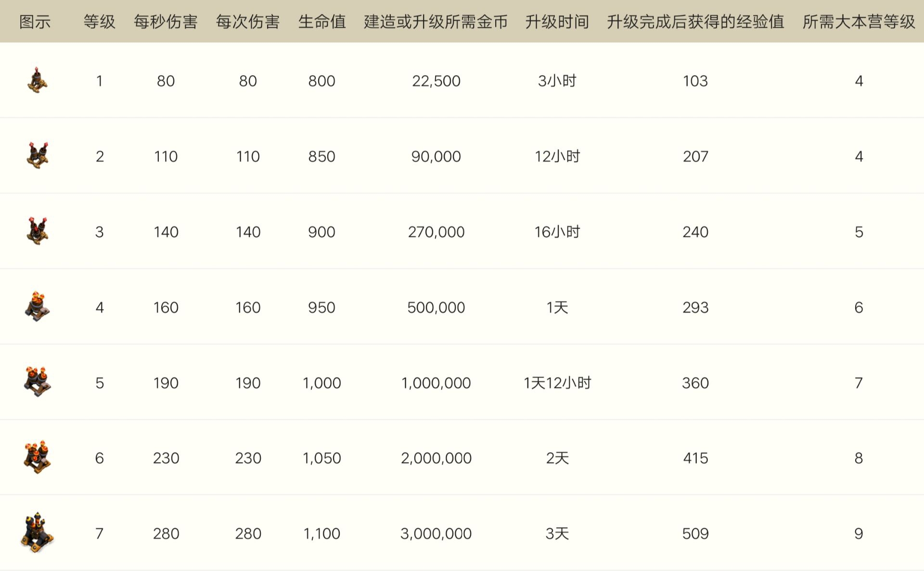This screenshot has width=924, height=571.
Task: Click the upgrade time 1天 cell
Action: click(557, 308)
